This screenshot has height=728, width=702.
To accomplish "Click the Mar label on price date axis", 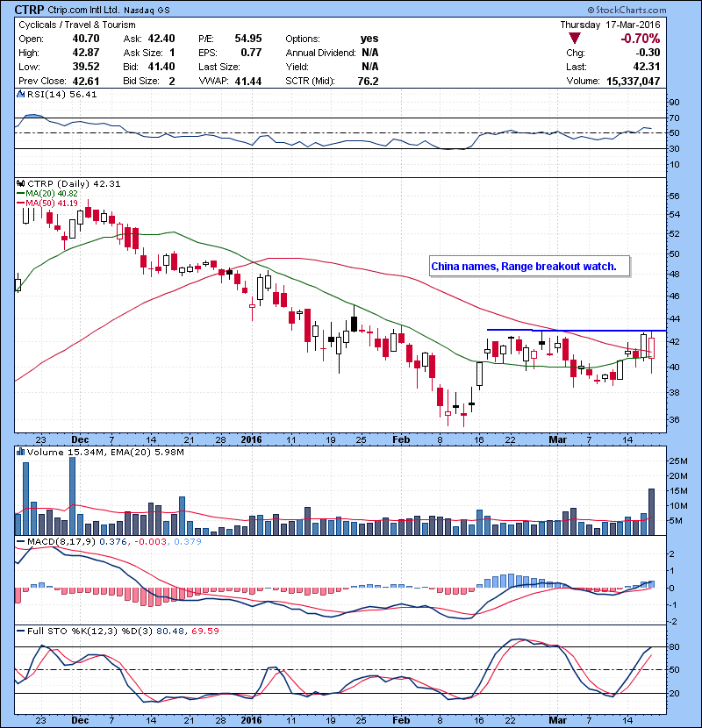I will click(557, 439).
